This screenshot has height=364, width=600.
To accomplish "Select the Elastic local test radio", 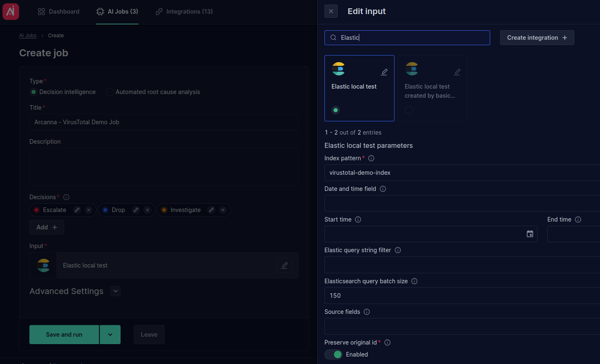I will tap(336, 110).
